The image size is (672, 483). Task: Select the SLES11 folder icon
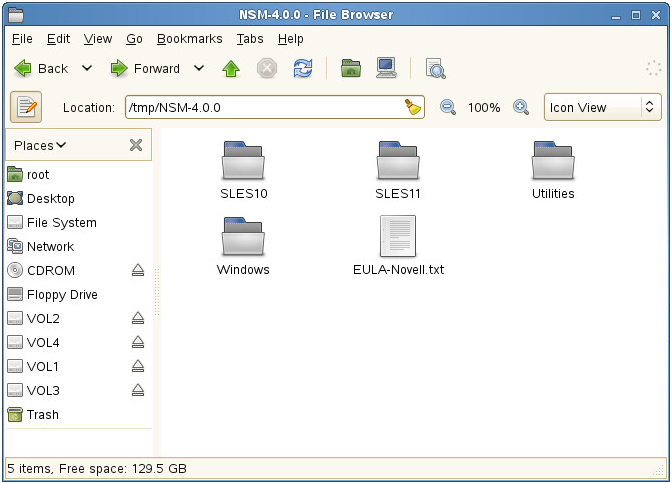[398, 160]
